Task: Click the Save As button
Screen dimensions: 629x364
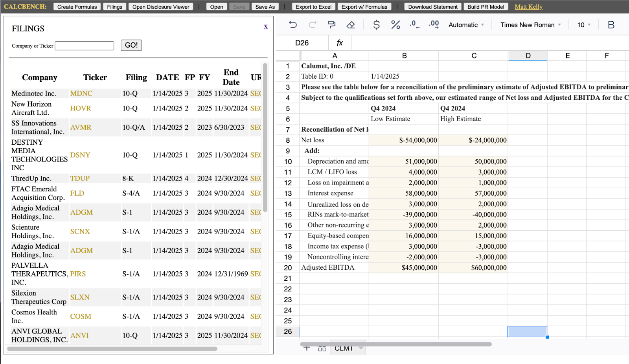Action: tap(265, 7)
